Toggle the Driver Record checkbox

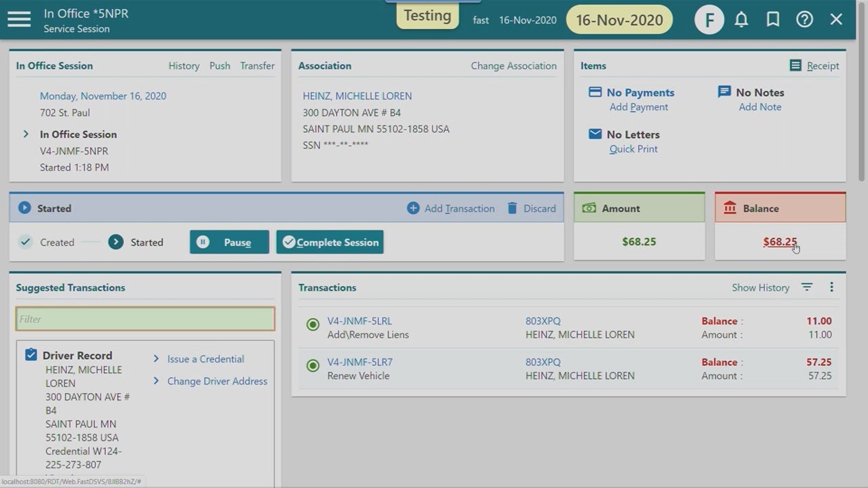[31, 355]
